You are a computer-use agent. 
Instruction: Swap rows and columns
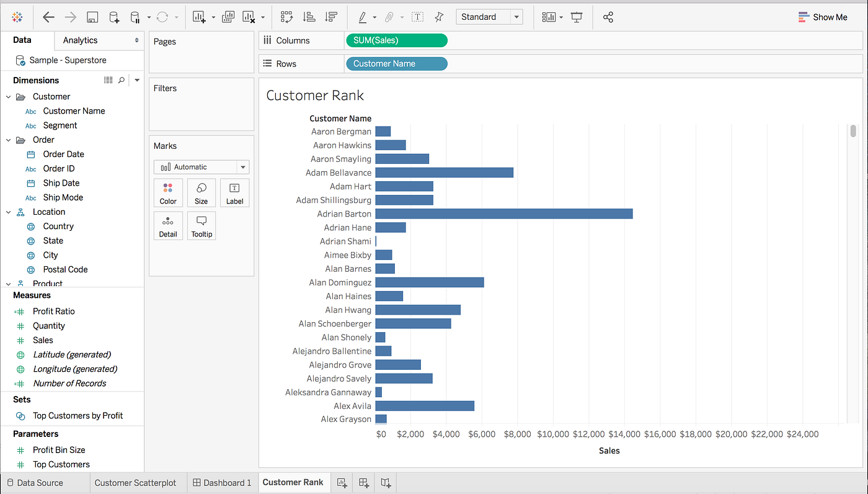(286, 17)
